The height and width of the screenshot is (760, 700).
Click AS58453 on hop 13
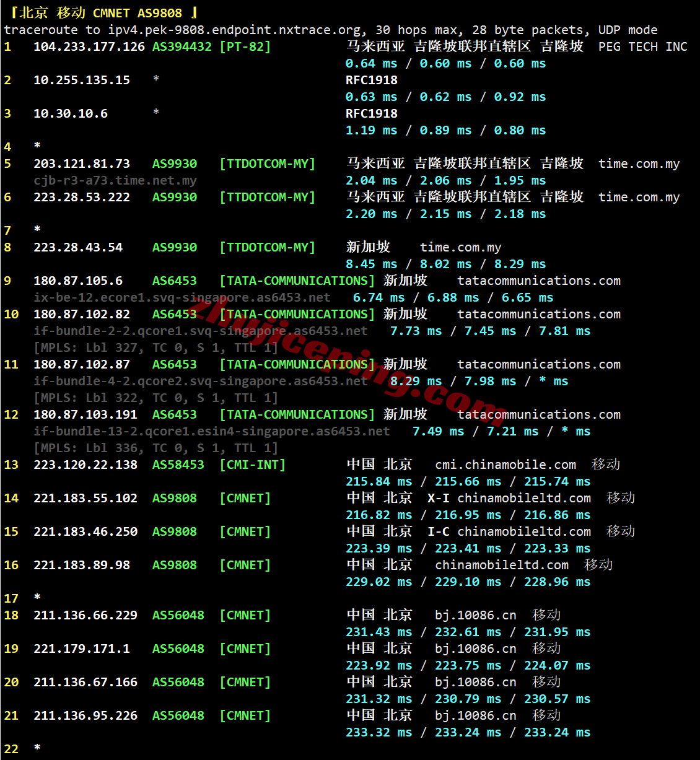coord(178,465)
